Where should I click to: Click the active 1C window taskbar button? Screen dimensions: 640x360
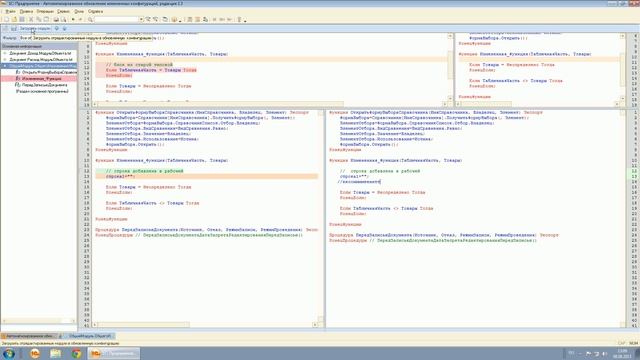113,353
